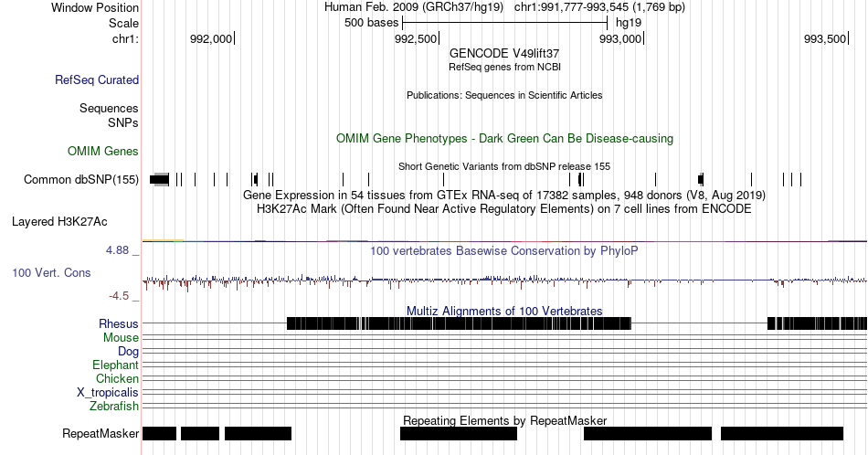Click the wide leftmost dbSNP variant block

[x=159, y=179]
